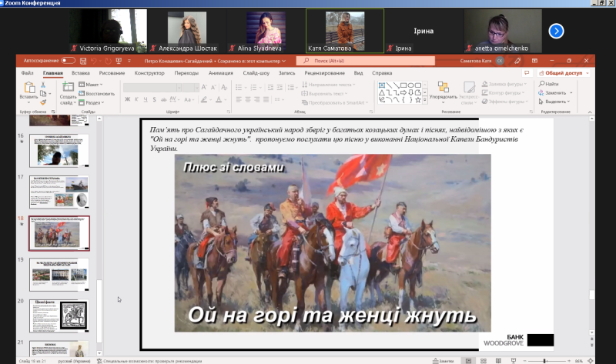Select the triangle shape in shapes gallery
Screen dimensions: 616x364
point(381,92)
